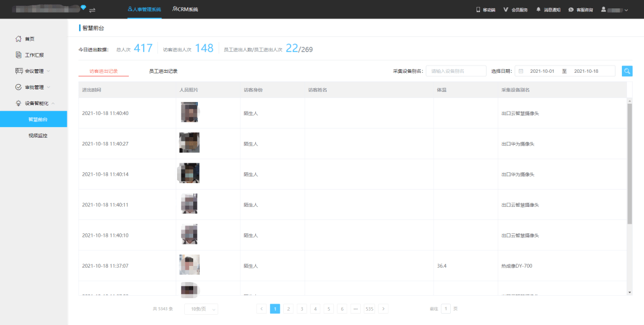Switch to the 员工进出记录 tab

coord(163,71)
